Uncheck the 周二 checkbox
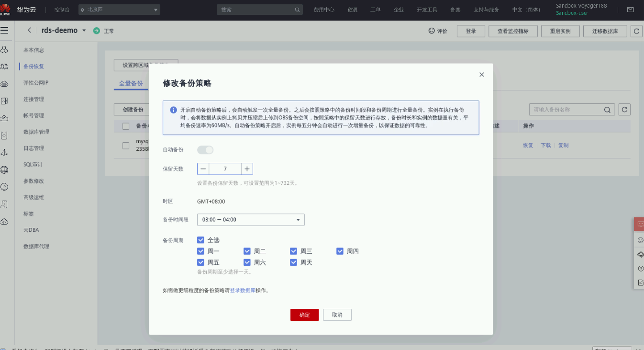Viewport: 644px width, 350px height. pos(247,251)
